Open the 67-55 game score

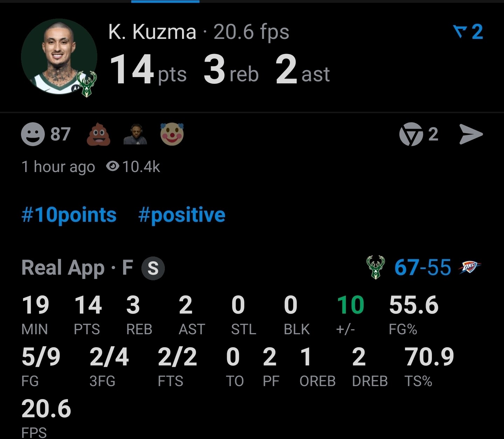point(422,267)
